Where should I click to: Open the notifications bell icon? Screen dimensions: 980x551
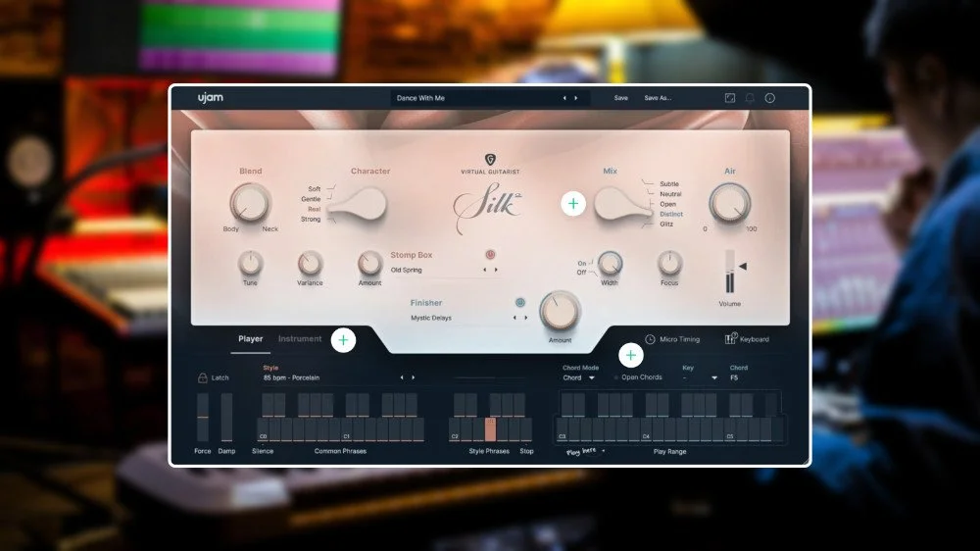pos(750,98)
